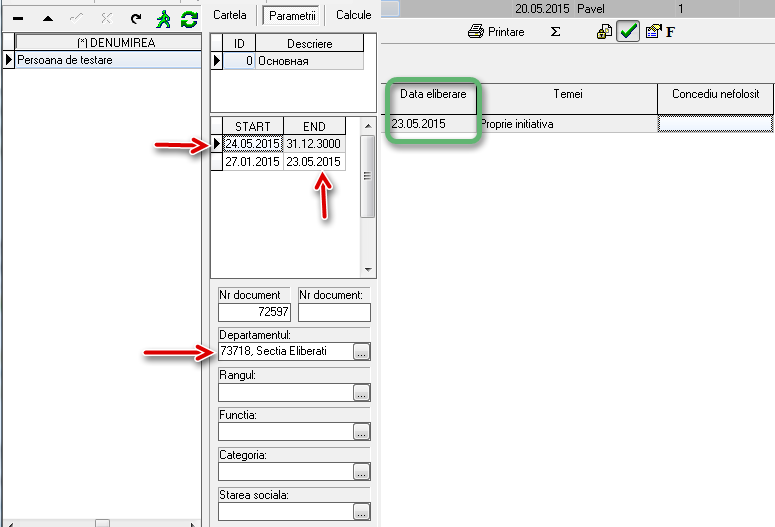
Task: Click the up-arrow edit record icon
Action: 48,19
